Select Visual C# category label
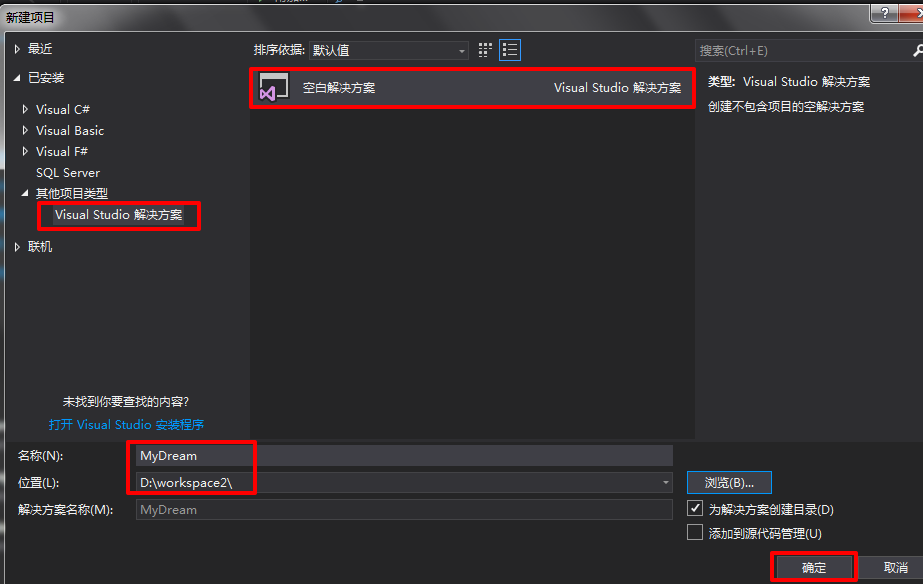923x584 pixels. (x=62, y=110)
